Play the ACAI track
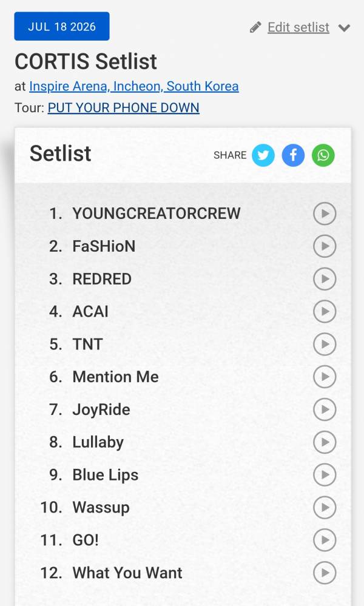364x606 pixels. click(325, 312)
